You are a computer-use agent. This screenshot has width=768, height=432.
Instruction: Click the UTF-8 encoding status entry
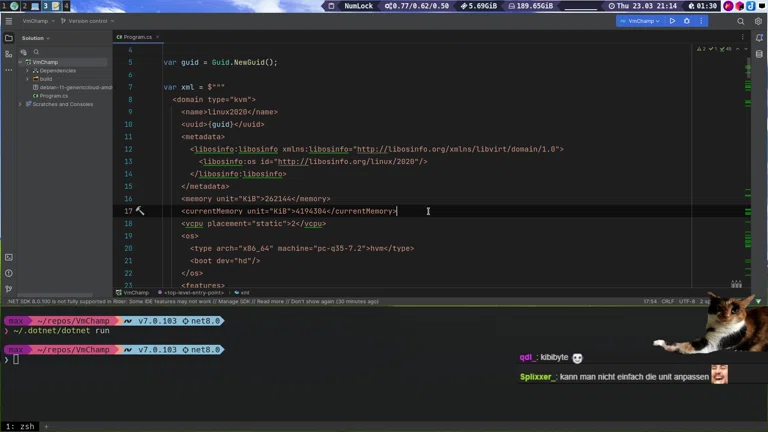pyautogui.click(x=687, y=301)
